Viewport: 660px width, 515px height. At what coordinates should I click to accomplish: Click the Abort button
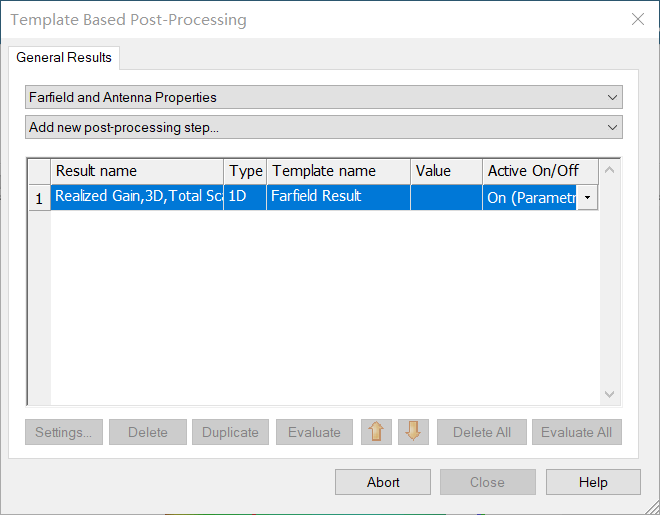383,482
